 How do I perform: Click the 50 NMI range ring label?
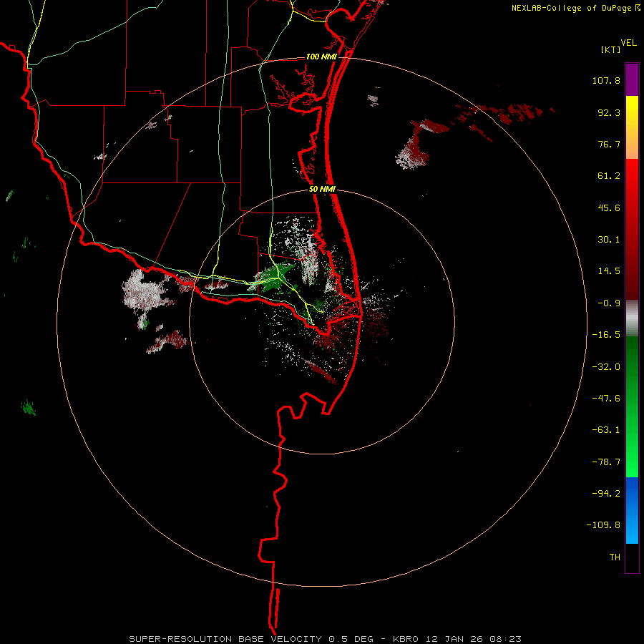coord(323,190)
